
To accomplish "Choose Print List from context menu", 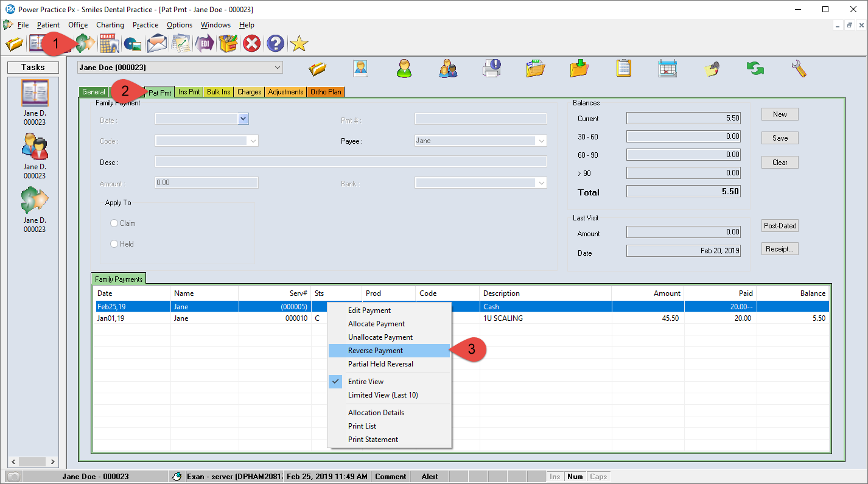I will [390, 426].
